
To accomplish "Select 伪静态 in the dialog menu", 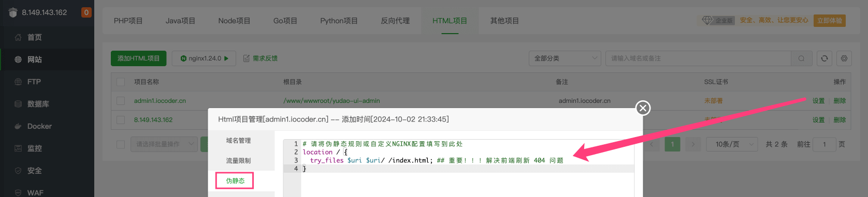I will [235, 181].
